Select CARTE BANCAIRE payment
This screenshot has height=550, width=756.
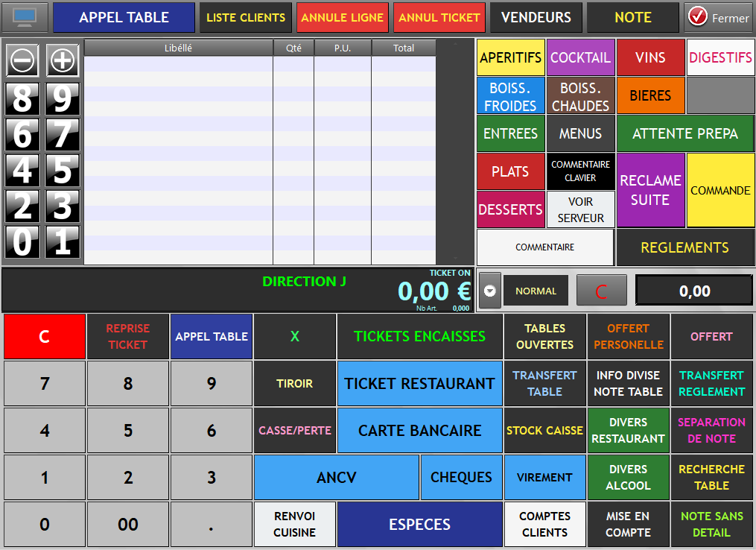[x=419, y=431]
